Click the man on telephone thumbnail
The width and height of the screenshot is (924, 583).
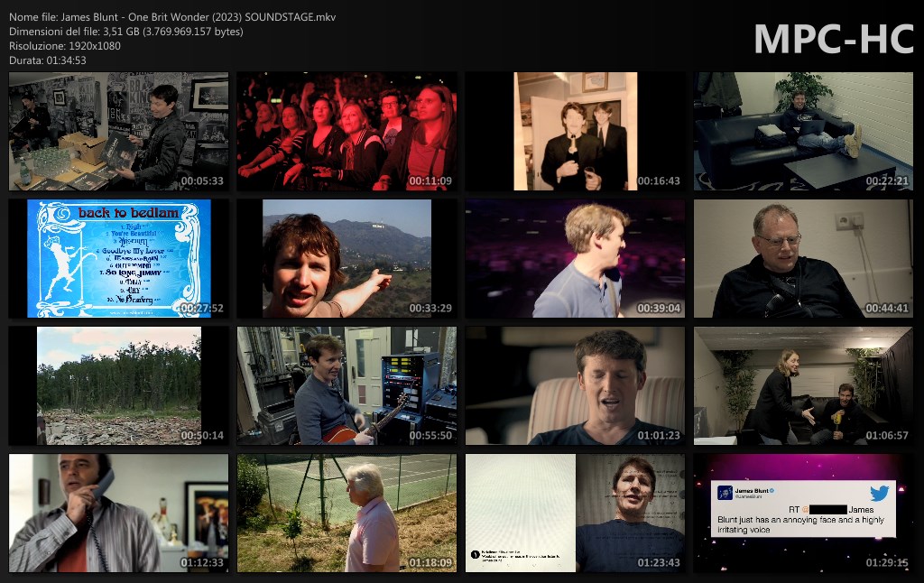coord(118,514)
